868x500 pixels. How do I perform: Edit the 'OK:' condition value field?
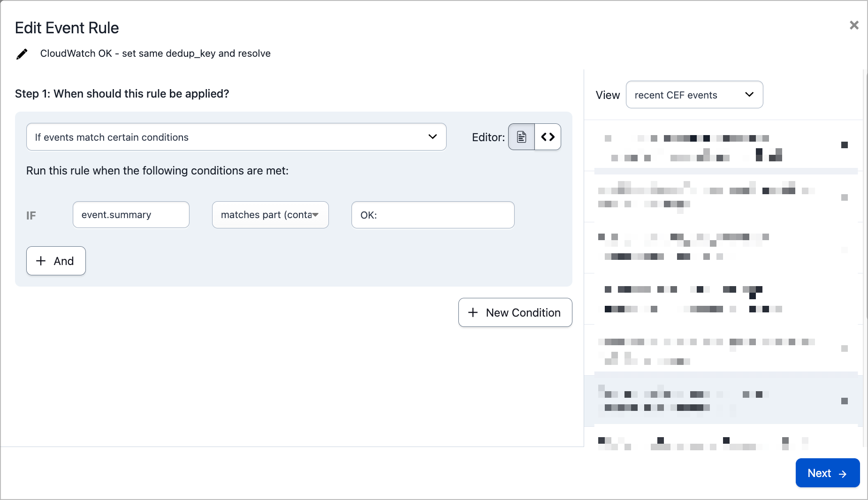(x=432, y=215)
